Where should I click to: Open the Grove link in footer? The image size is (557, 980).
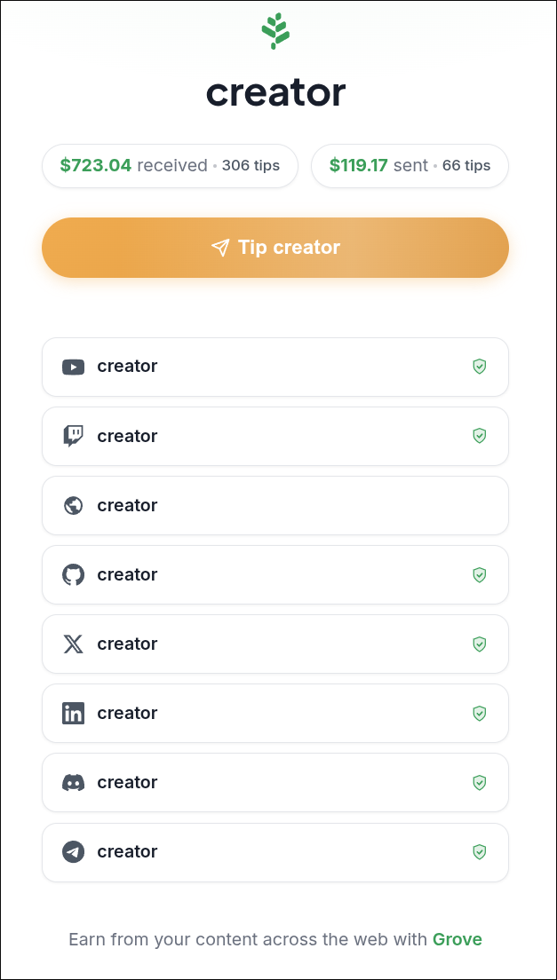click(x=457, y=939)
